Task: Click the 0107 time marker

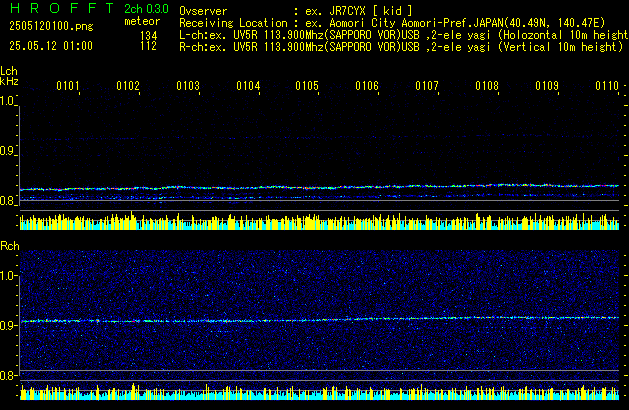Action: (x=427, y=86)
